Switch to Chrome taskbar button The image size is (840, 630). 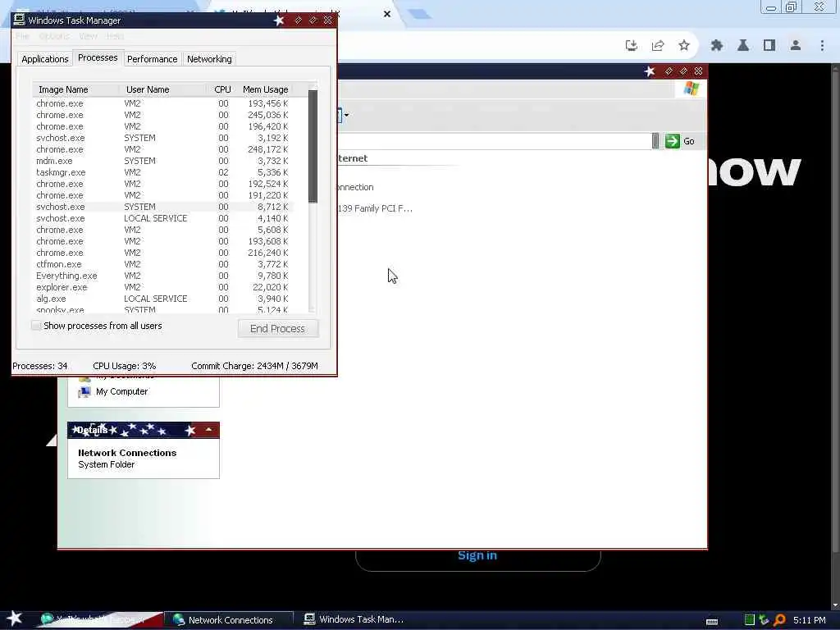(x=99, y=620)
